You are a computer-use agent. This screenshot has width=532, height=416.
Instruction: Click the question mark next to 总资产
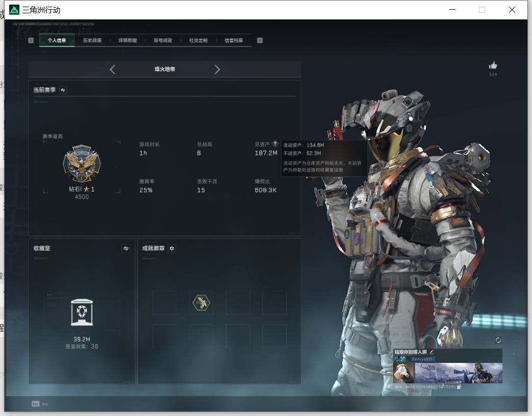point(275,143)
